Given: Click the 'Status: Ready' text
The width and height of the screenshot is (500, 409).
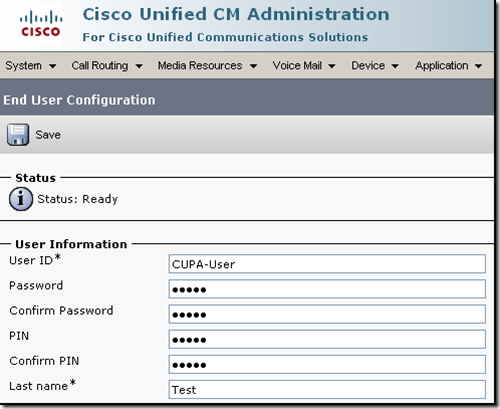Looking at the screenshot, I should pyautogui.click(x=78, y=199).
